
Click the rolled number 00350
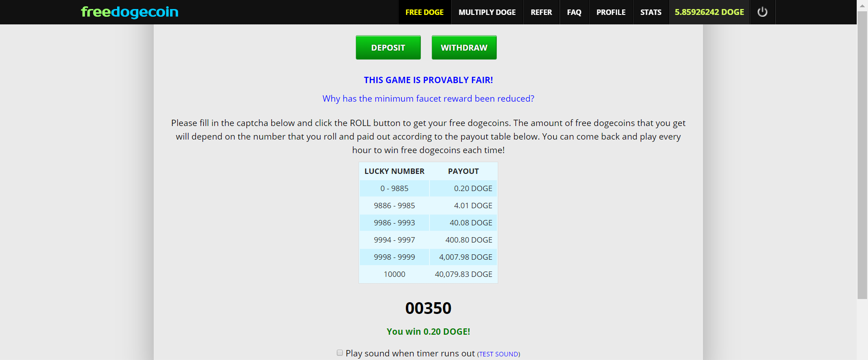[428, 308]
